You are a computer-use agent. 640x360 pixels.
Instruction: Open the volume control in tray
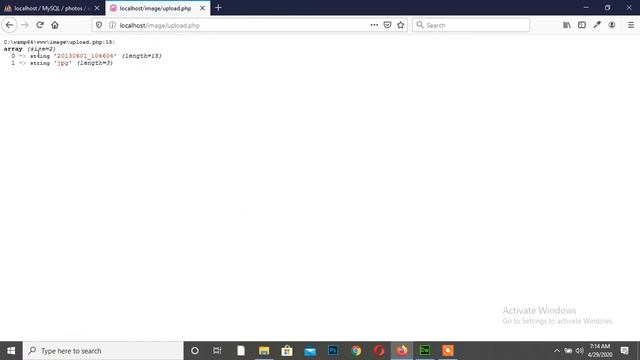[x=580, y=351]
